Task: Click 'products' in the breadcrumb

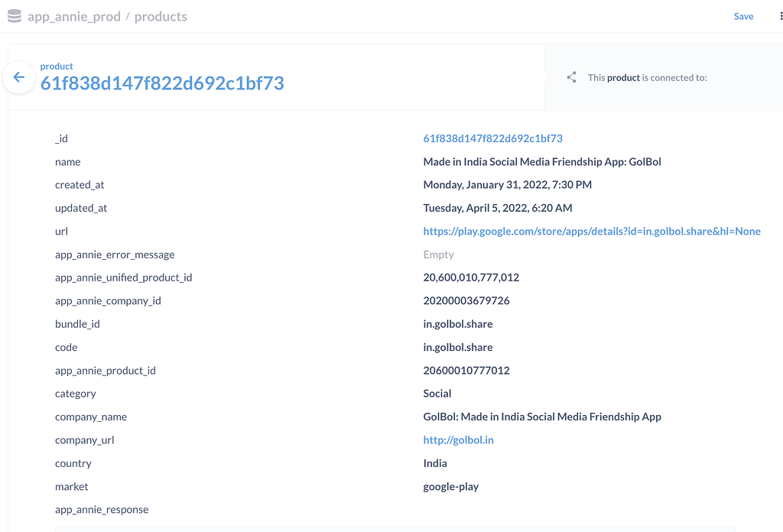Action: tap(161, 16)
